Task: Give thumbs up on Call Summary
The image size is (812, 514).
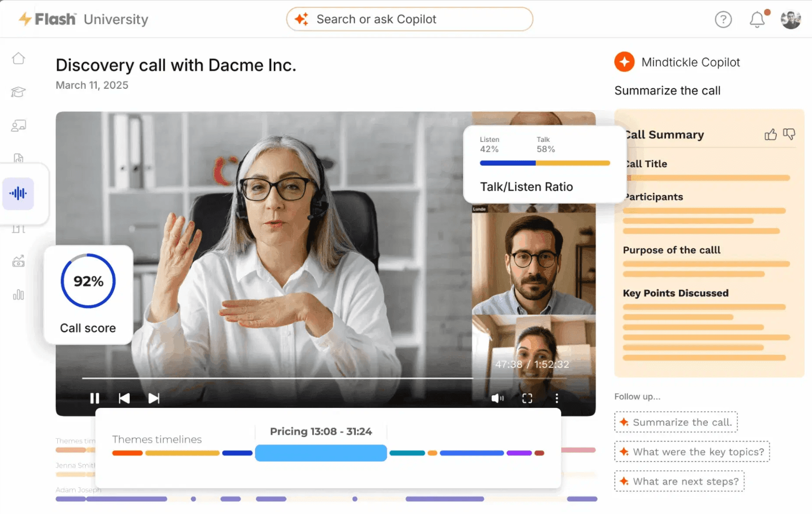Action: (x=770, y=135)
